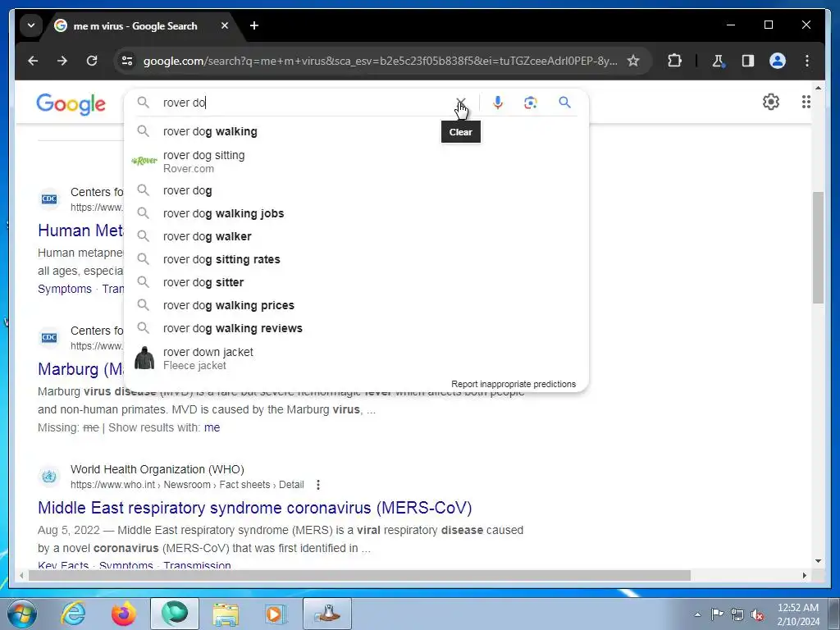Open the Action Center flag icon

click(717, 614)
